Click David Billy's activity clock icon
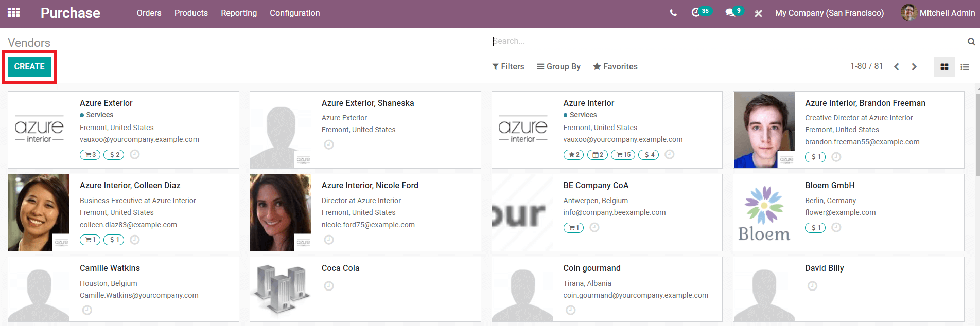This screenshot has width=980, height=326. tap(812, 286)
